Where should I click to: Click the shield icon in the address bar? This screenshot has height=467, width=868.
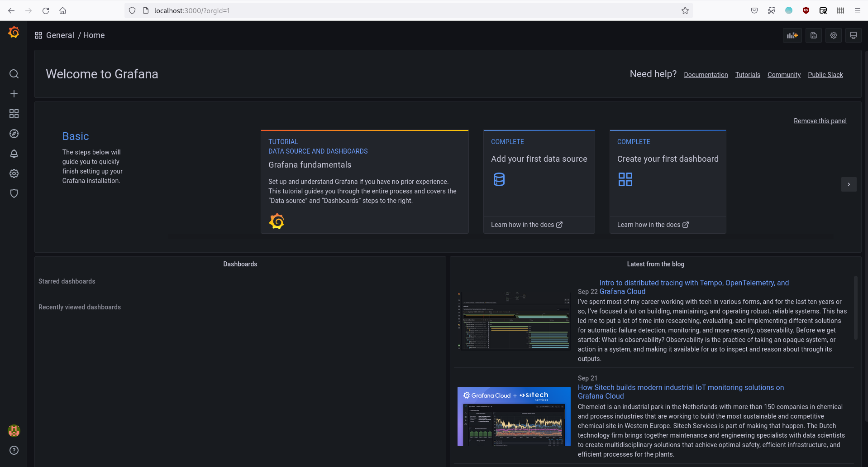[132, 10]
